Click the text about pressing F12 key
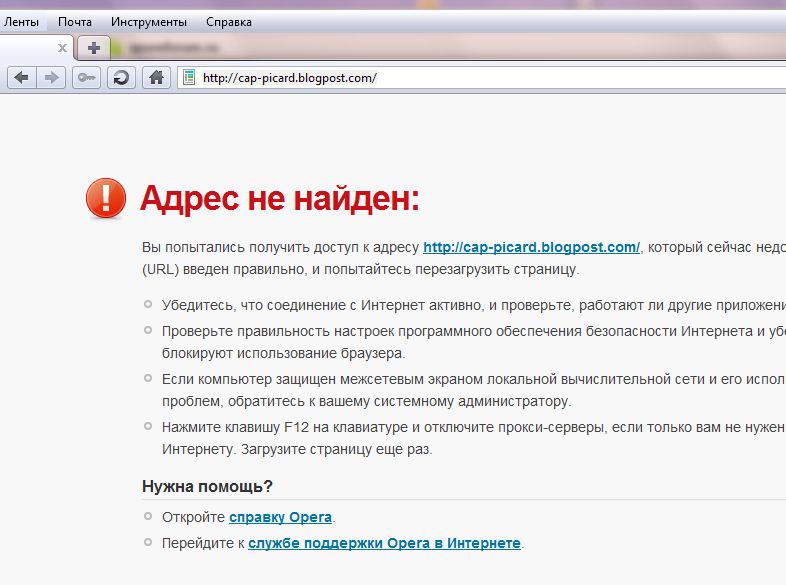 point(474,427)
